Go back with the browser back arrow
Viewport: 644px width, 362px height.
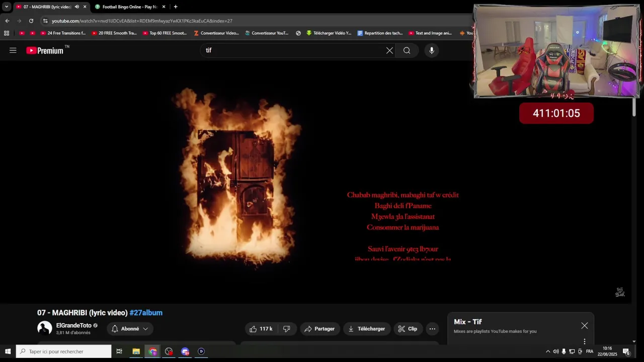(x=7, y=21)
